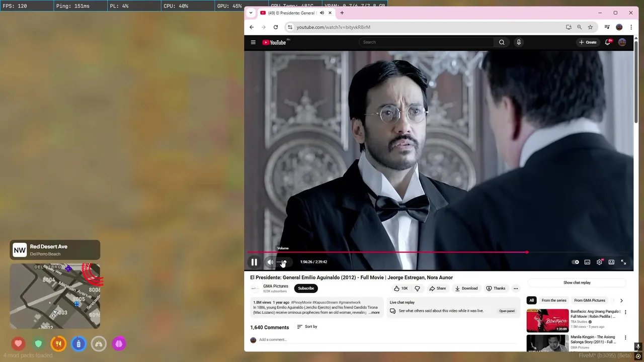Open the three-dot more actions menu under video
644x362 pixels.
[x=516, y=289]
